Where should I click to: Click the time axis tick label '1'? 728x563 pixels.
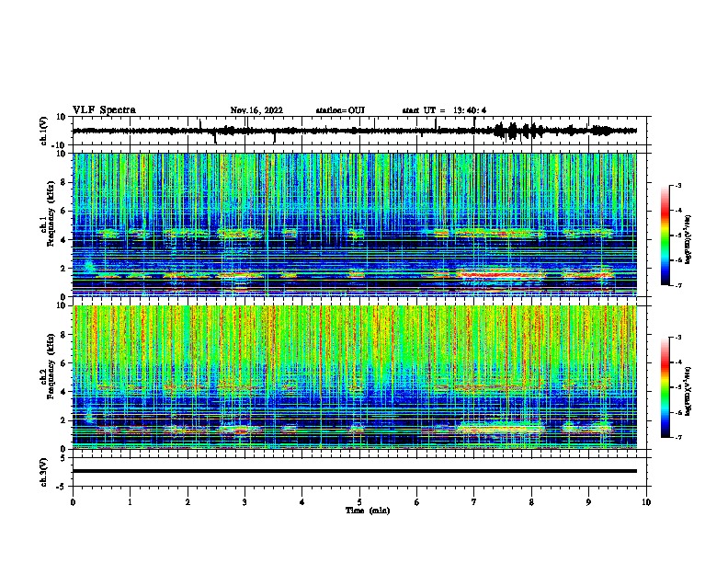click(130, 502)
